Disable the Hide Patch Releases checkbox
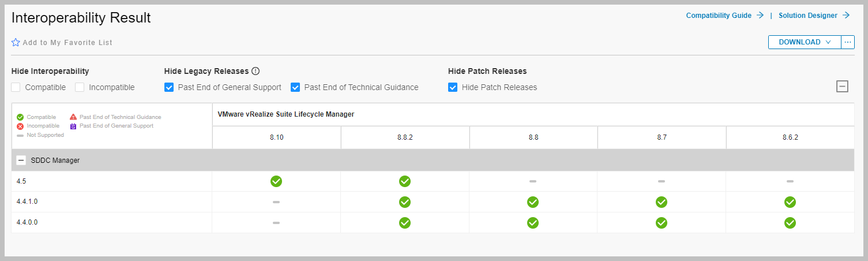This screenshot has height=261, width=868. coord(453,87)
